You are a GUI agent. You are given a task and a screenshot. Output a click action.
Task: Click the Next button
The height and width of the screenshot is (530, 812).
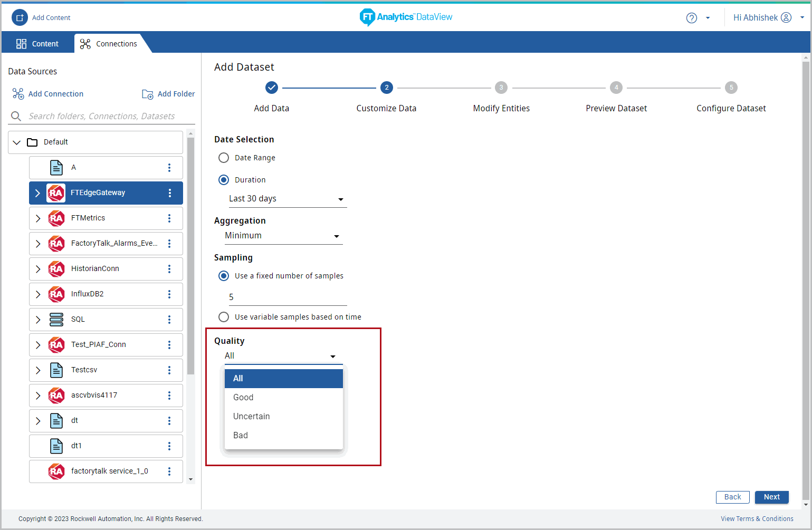pos(771,497)
